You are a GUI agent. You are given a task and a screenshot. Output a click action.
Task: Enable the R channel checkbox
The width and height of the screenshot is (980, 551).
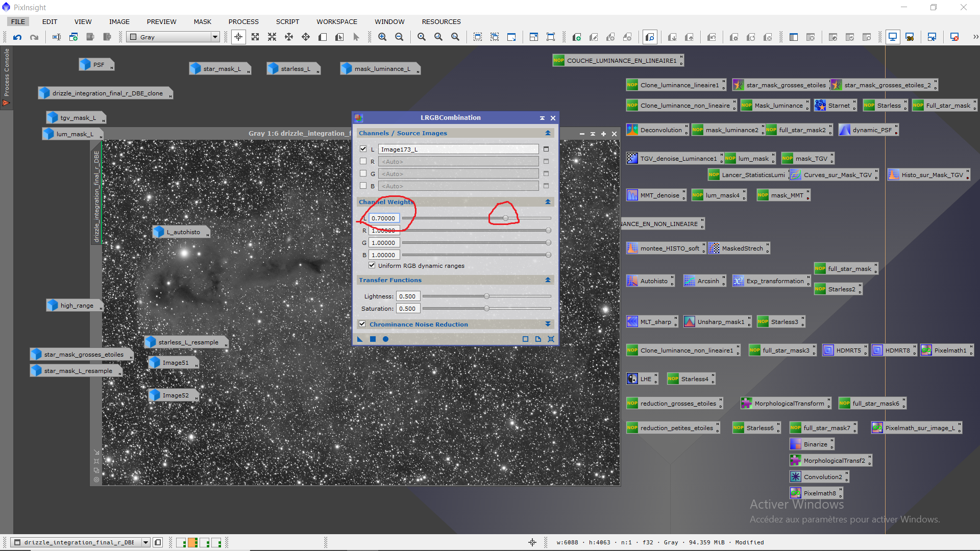pyautogui.click(x=363, y=161)
